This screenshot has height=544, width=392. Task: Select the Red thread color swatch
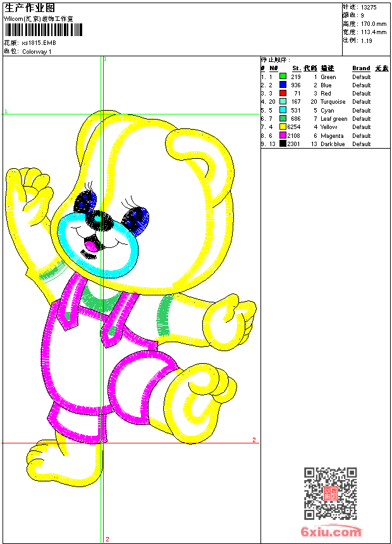283,93
